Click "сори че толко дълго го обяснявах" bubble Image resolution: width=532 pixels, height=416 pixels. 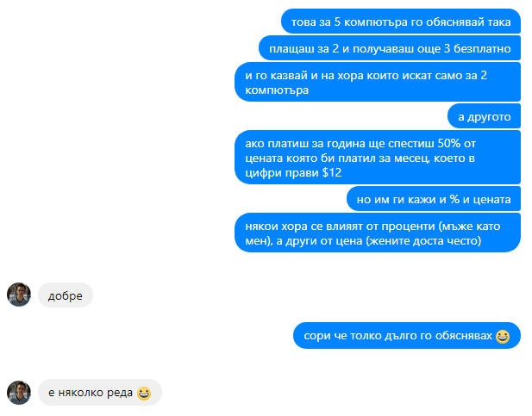pyautogui.click(x=407, y=336)
